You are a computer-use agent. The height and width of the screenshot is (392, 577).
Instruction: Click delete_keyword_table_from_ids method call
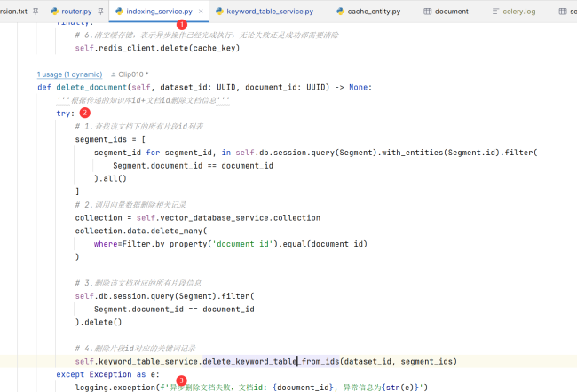[x=271, y=362]
